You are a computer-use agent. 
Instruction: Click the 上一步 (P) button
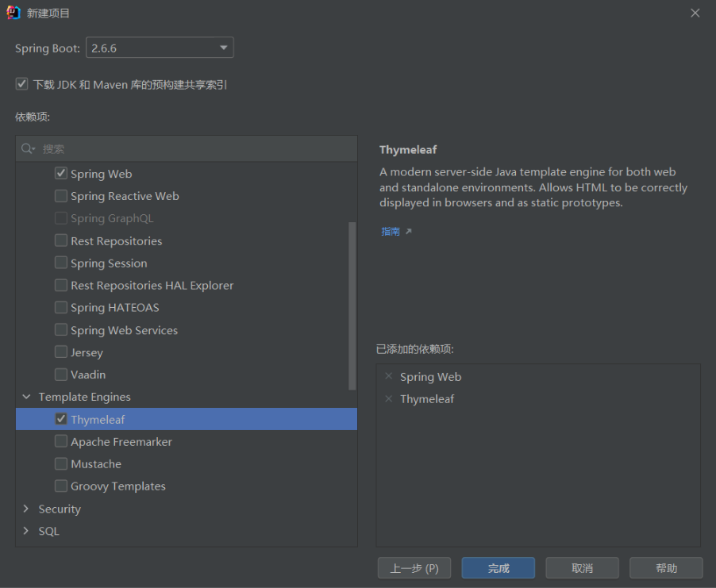click(414, 568)
